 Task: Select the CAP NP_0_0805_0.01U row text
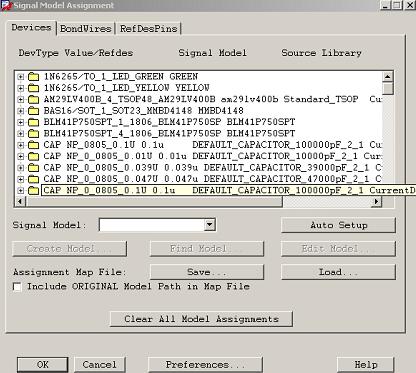coord(212,156)
